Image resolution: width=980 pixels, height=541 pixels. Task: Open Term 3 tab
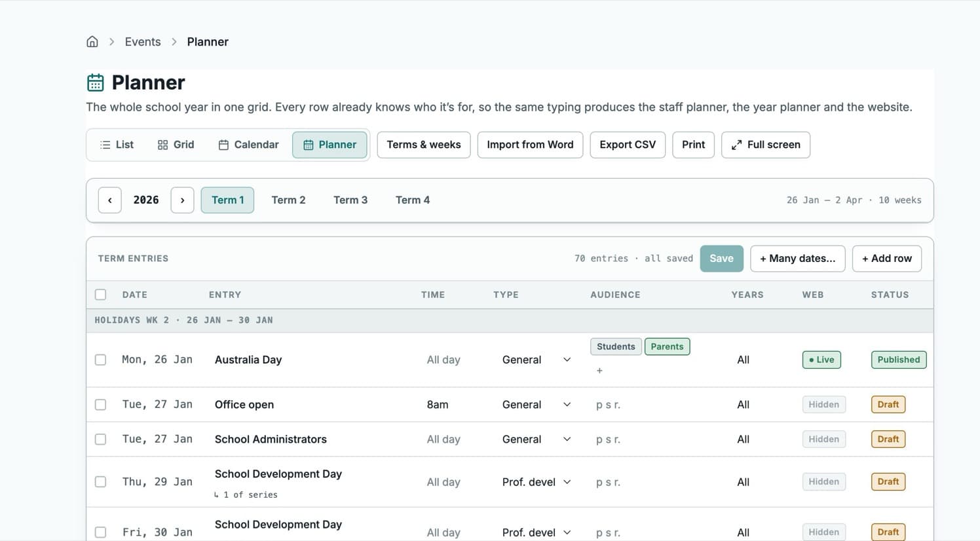pos(350,200)
